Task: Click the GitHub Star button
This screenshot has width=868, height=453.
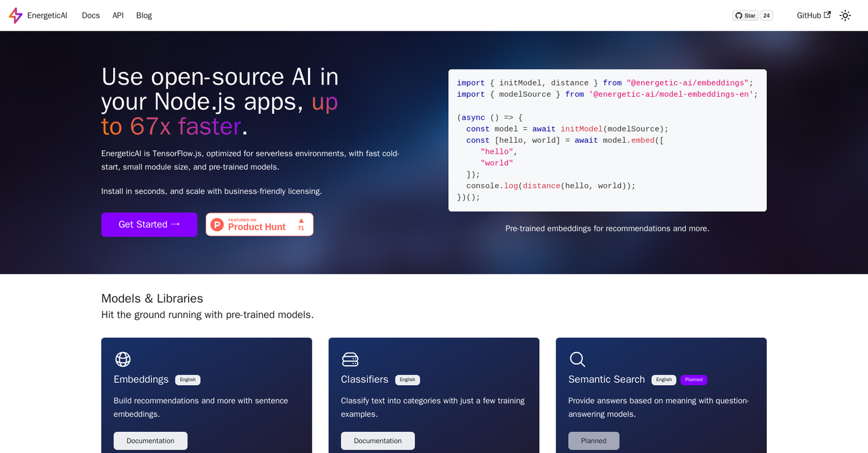Action: [745, 15]
